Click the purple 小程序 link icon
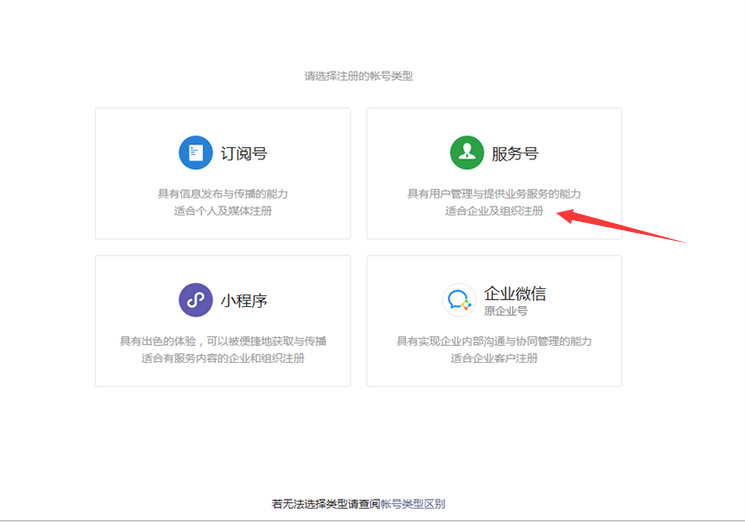Image resolution: width=745 pixels, height=522 pixels. pos(195,300)
